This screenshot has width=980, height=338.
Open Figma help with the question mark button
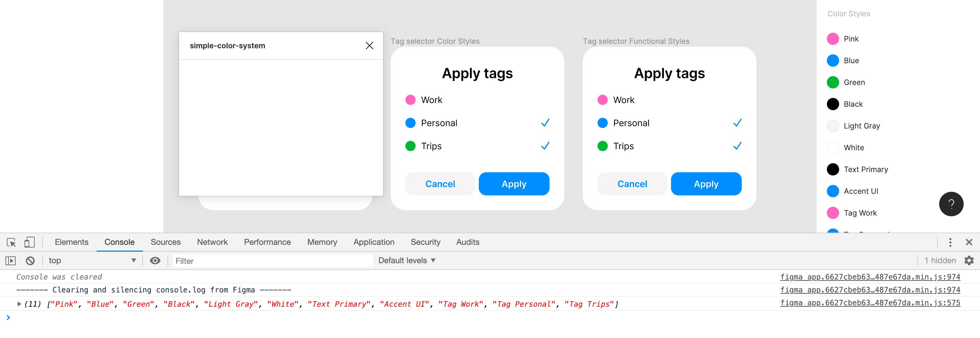pyautogui.click(x=951, y=204)
